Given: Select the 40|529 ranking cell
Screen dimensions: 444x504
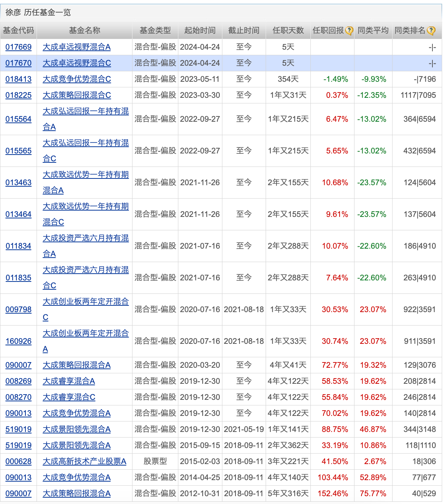Looking at the screenshot, I should [424, 494].
